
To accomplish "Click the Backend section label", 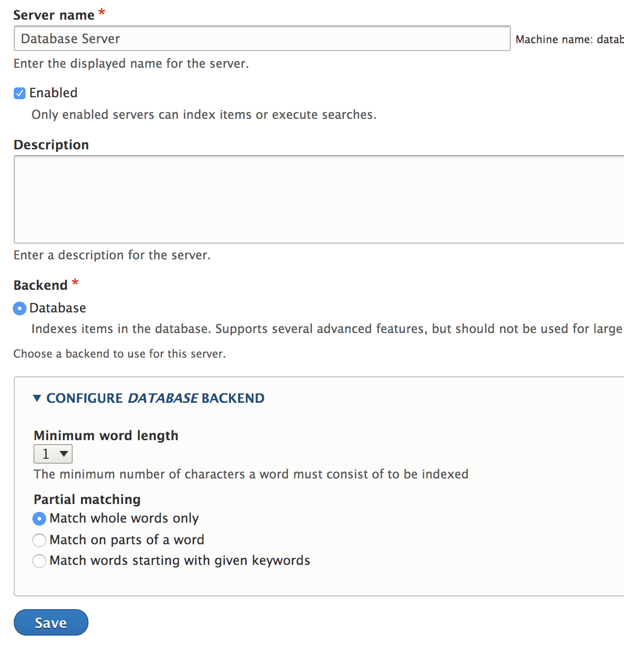I will coord(40,285).
